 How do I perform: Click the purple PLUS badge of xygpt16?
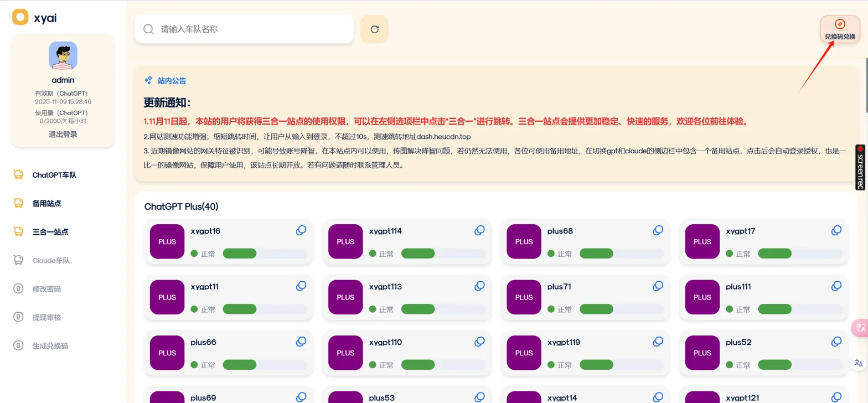pyautogui.click(x=167, y=241)
